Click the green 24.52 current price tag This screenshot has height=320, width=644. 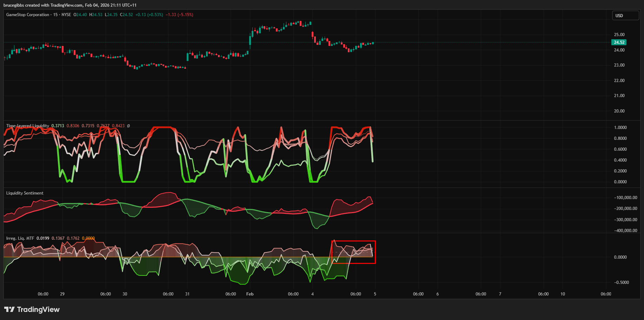(x=619, y=42)
